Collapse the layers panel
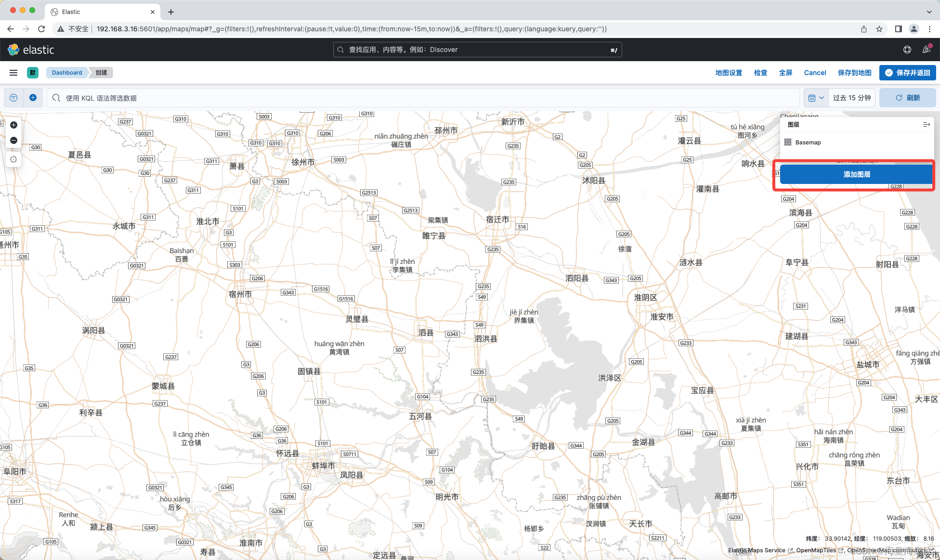The image size is (940, 560). click(x=926, y=125)
